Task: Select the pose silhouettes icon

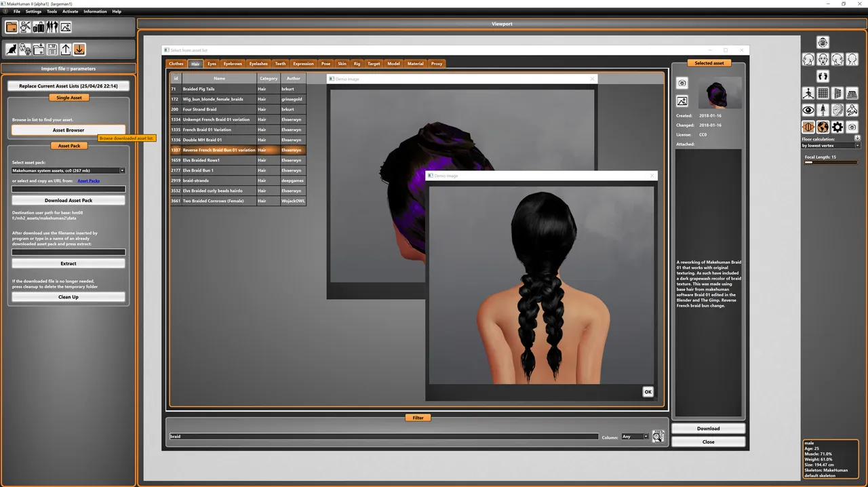Action: [52, 27]
